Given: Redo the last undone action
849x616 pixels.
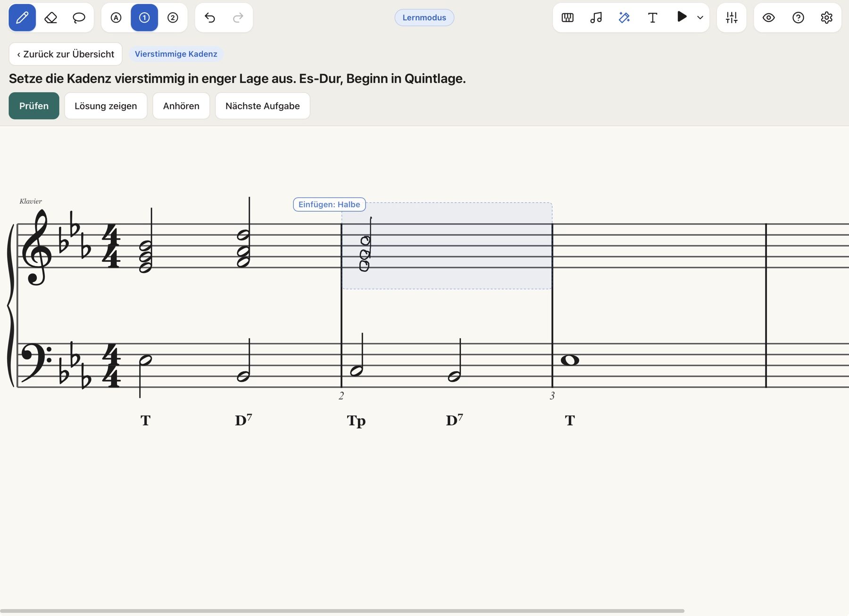Looking at the screenshot, I should click(238, 18).
